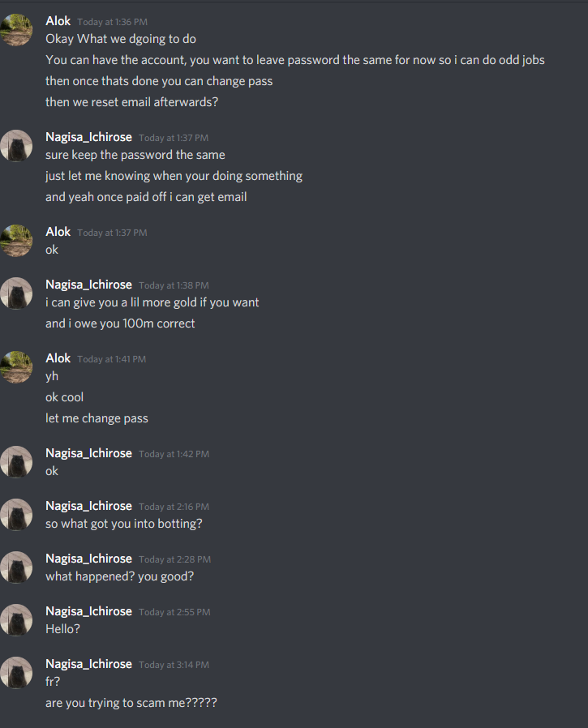
Task: Click the message 'and i owe you 100m correct'
Action: 120,323
